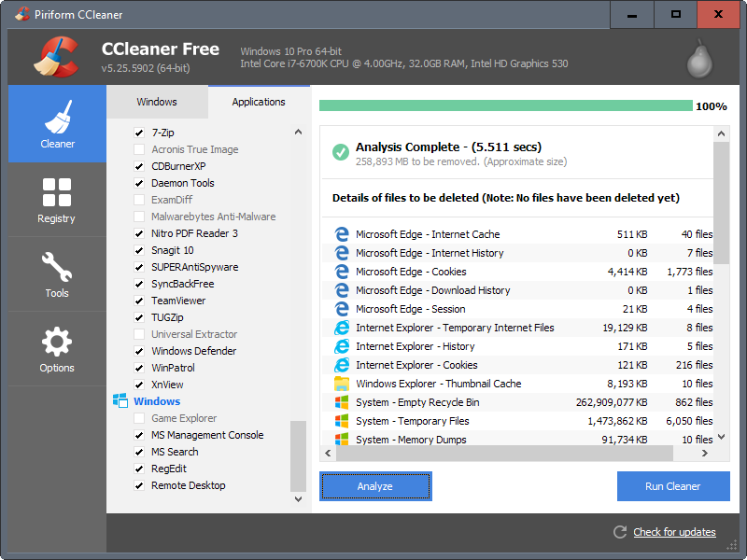Click results horizontal scroll right arrow
This screenshot has width=747, height=560.
point(705,454)
